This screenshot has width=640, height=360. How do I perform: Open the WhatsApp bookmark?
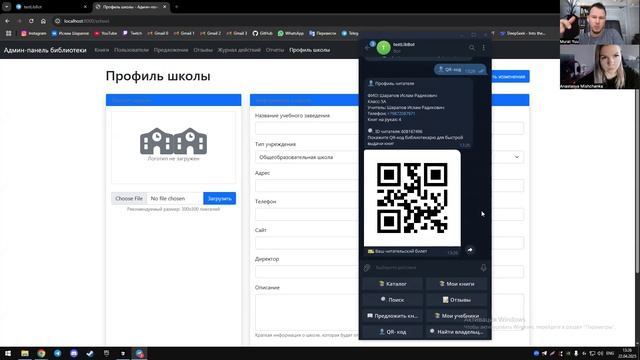click(x=291, y=33)
